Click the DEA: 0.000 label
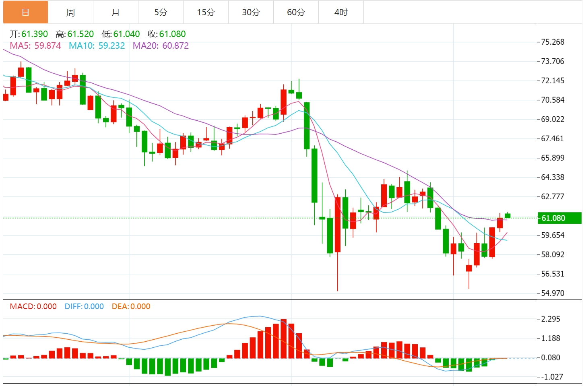Screen dimensions: 588x386 pyautogui.click(x=131, y=307)
